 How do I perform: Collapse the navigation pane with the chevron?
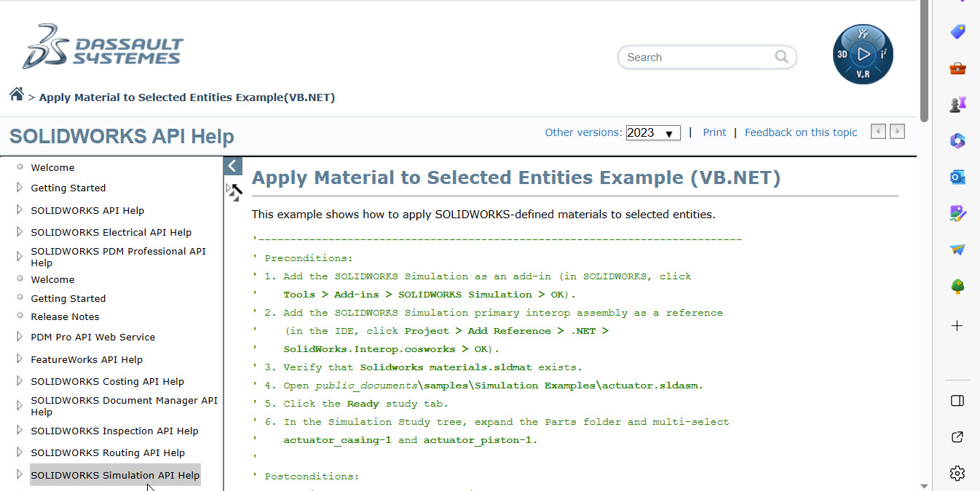(x=232, y=166)
